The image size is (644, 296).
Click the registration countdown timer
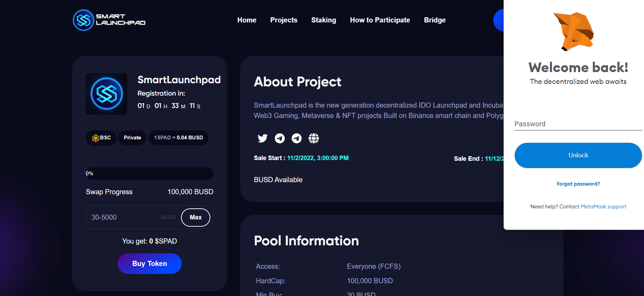(169, 106)
